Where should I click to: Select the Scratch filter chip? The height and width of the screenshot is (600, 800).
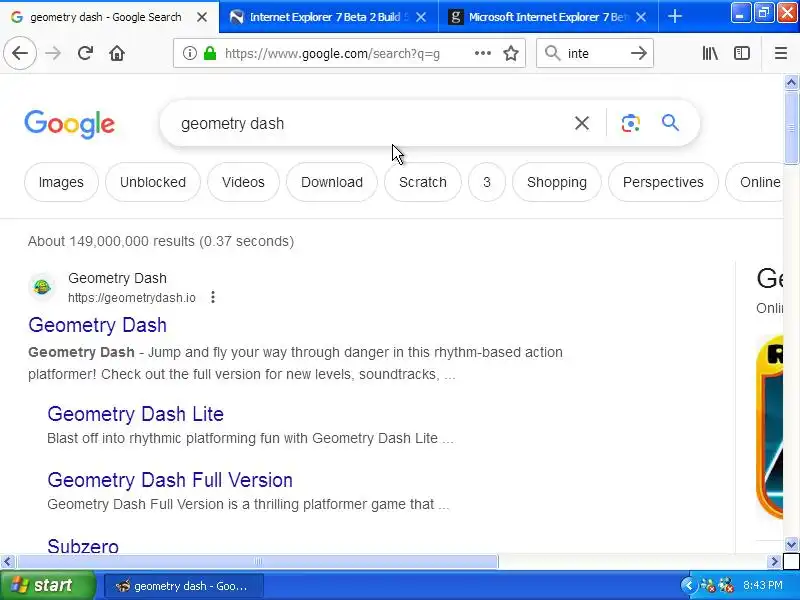click(423, 182)
